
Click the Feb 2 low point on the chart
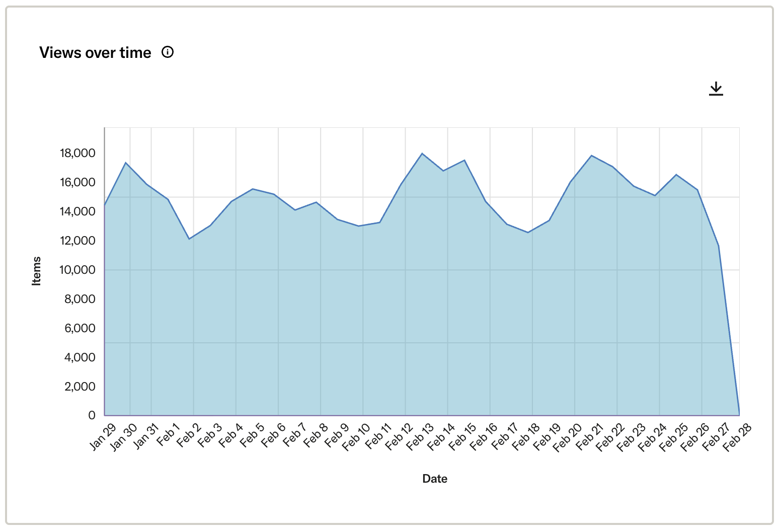pyautogui.click(x=189, y=238)
